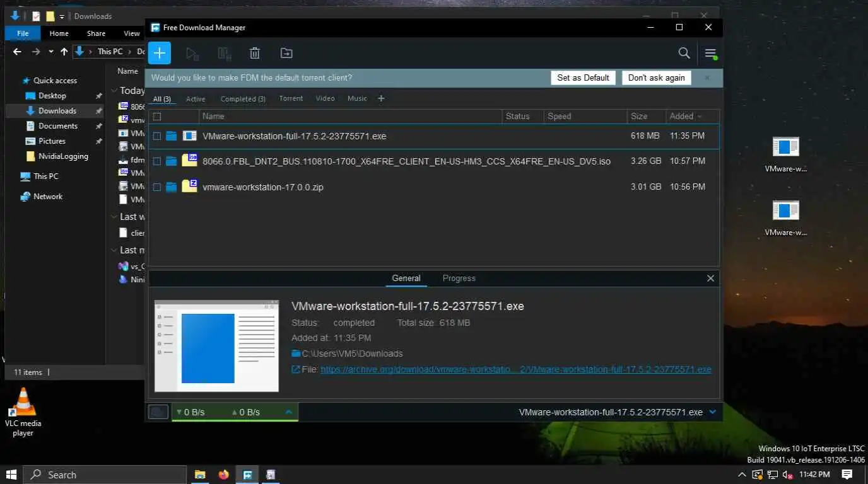The width and height of the screenshot is (868, 484).
Task: Click Don't ask again button
Action: 656,78
